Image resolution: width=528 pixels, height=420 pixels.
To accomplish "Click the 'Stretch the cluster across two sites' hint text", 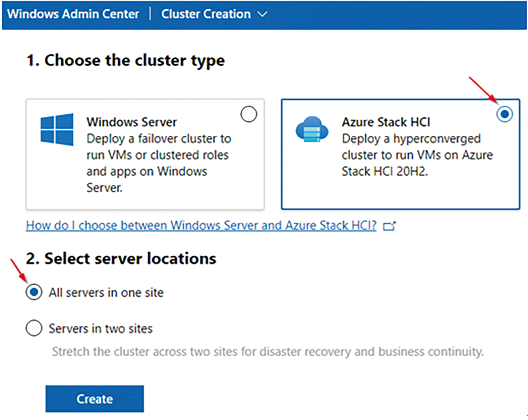I will point(268,351).
